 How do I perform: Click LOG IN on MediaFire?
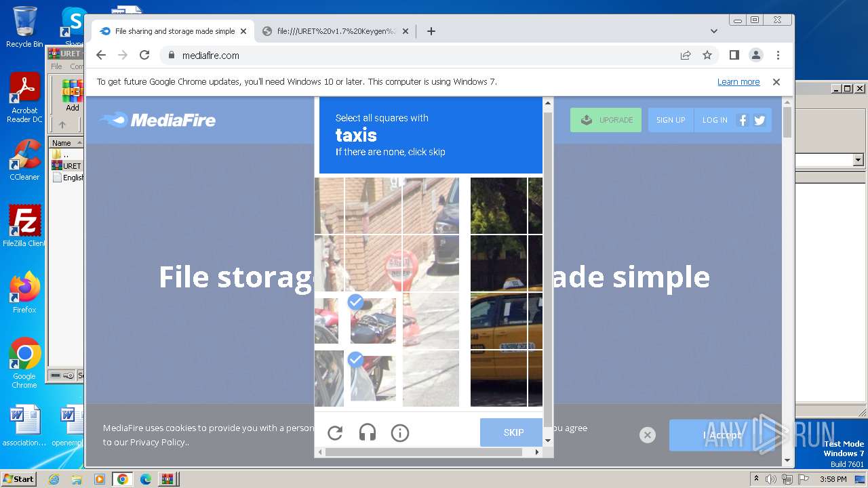[x=715, y=120]
